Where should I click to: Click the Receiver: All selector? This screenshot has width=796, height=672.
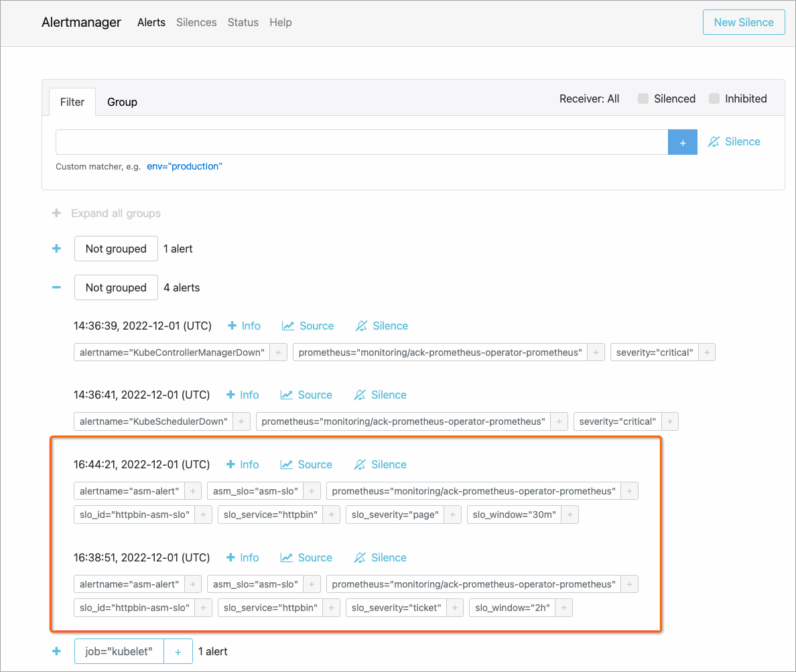tap(590, 98)
